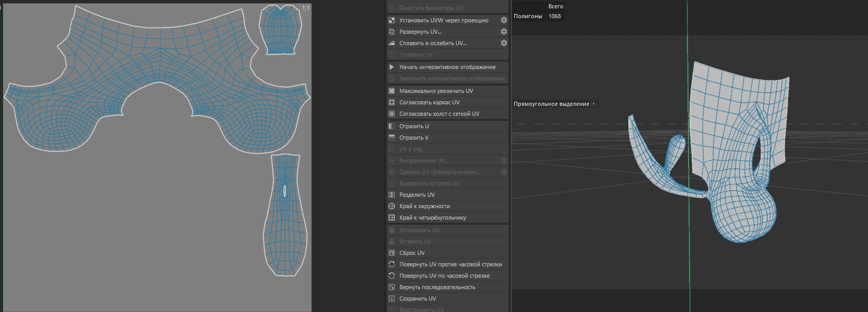Click the Выпрямление UV... entry
This screenshot has height=312, width=868.
[x=444, y=160]
